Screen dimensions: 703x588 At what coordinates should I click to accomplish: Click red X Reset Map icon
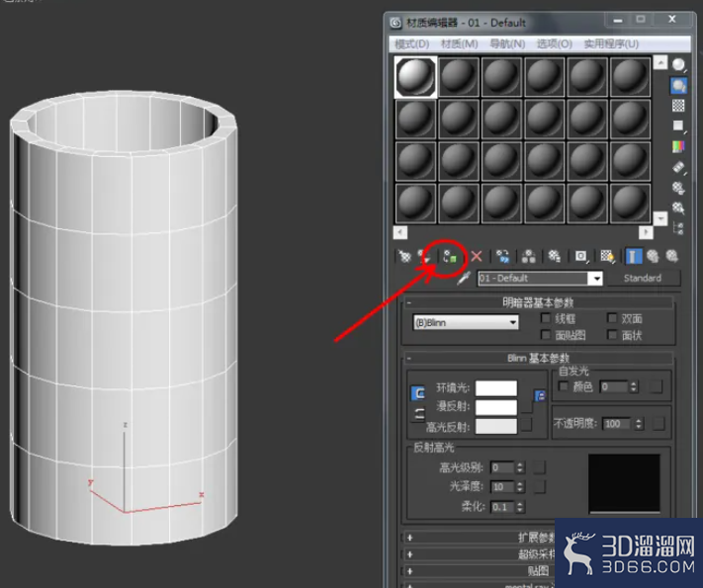coord(477,256)
